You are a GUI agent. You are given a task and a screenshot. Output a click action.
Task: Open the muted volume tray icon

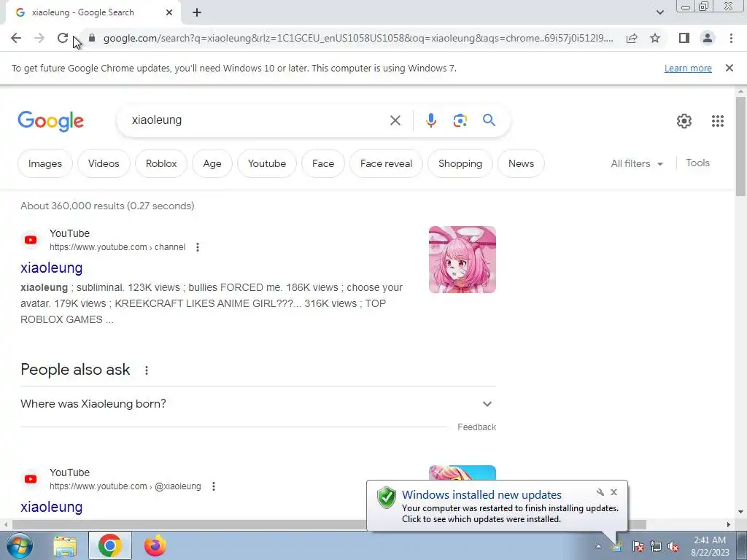(x=673, y=546)
